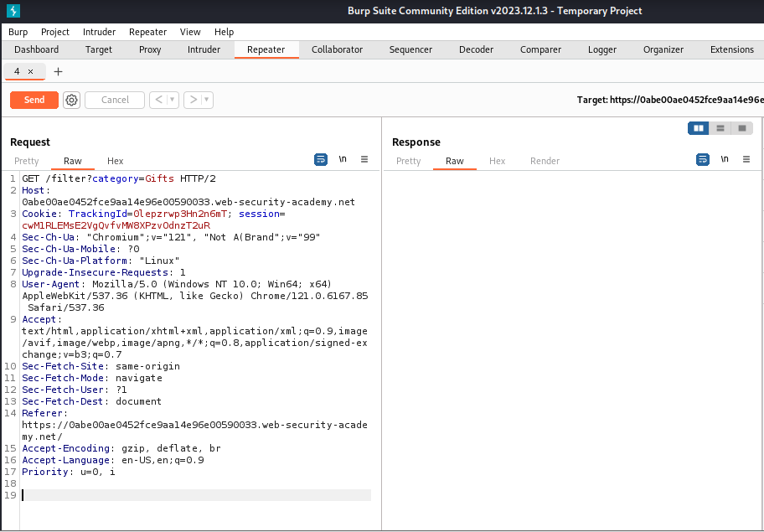
Task: Open Repeater settings gear icon
Action: (x=72, y=100)
